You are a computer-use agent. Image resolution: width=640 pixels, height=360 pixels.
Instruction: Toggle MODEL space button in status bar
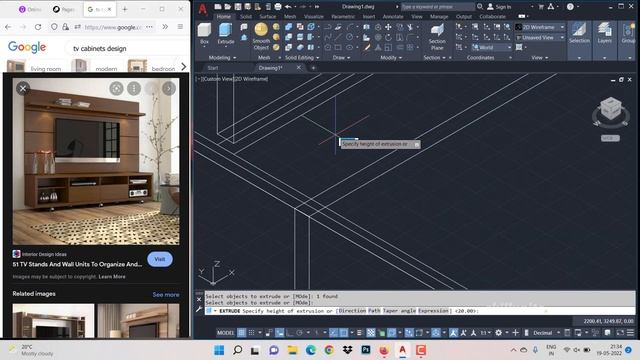pos(225,333)
